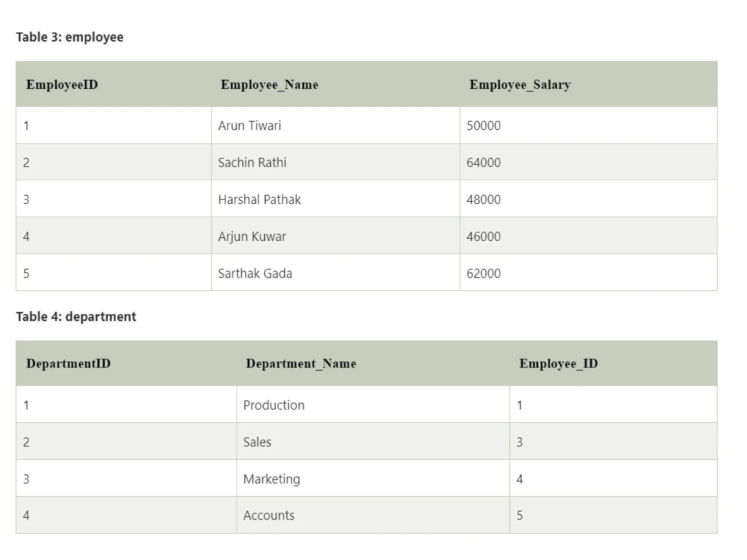Click the 'Table 4: department' heading
This screenshot has width=747, height=560.
tap(76, 316)
